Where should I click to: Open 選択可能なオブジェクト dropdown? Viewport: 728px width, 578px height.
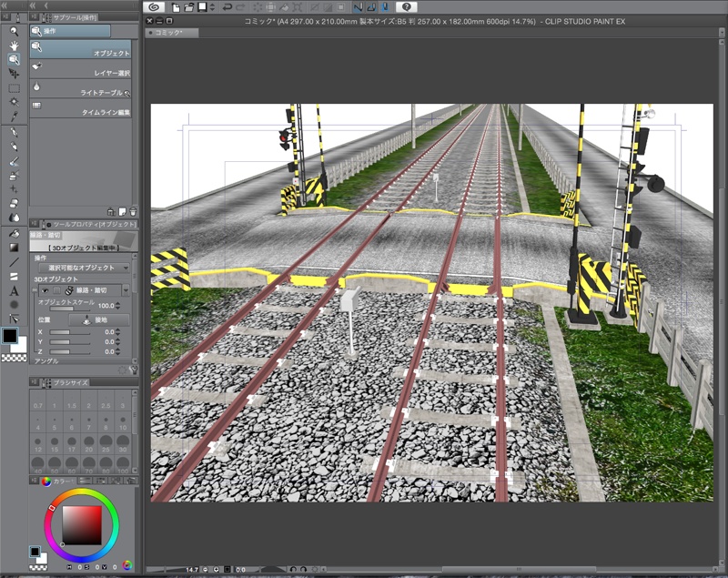click(x=84, y=268)
